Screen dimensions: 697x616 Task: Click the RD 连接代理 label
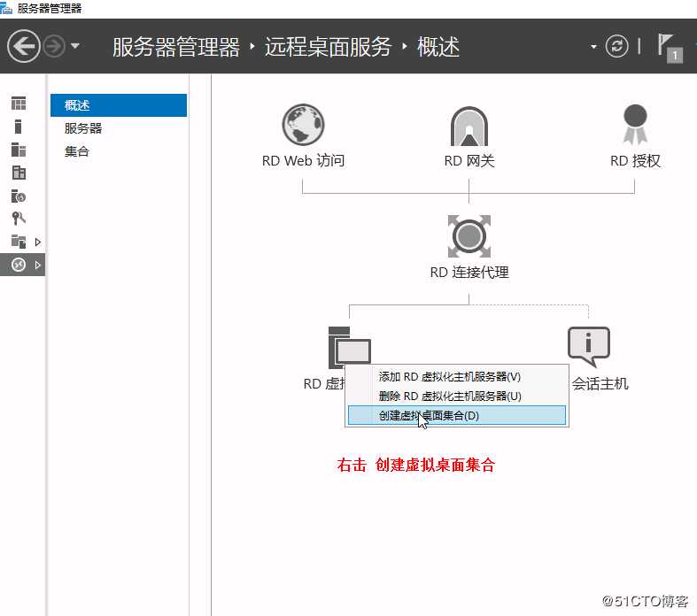[469, 273]
